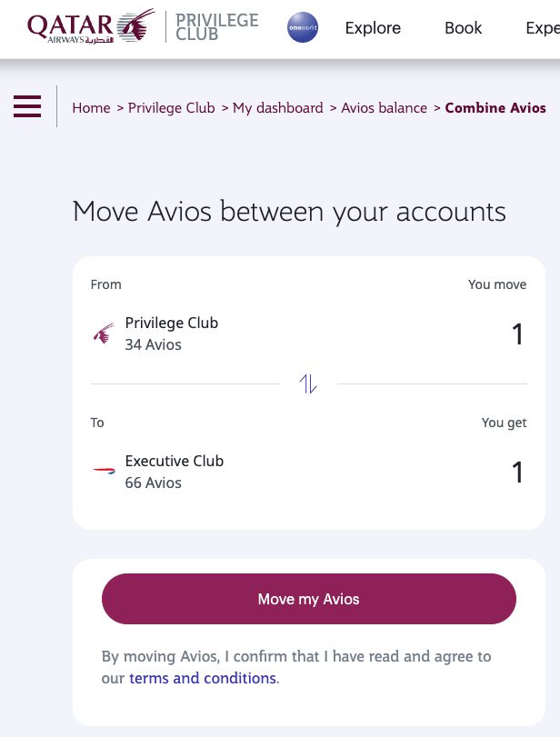Select the oneworld alliance globe icon
The width and height of the screenshot is (560, 737).
click(x=302, y=27)
